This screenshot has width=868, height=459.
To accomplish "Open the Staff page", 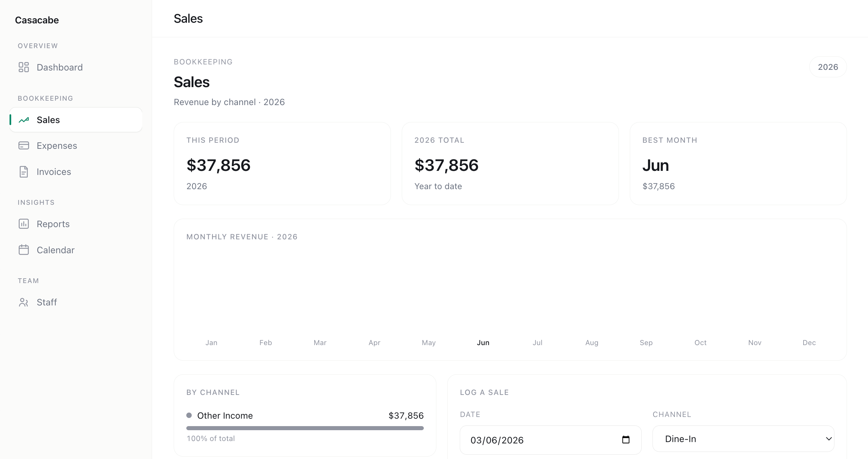I will (76, 302).
